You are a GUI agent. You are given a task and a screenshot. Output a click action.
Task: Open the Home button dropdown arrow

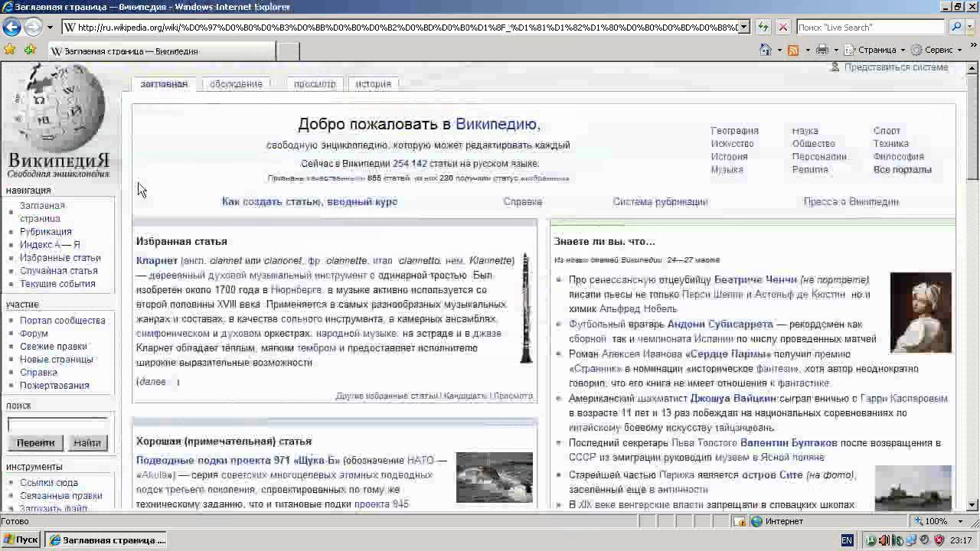[x=779, y=50]
